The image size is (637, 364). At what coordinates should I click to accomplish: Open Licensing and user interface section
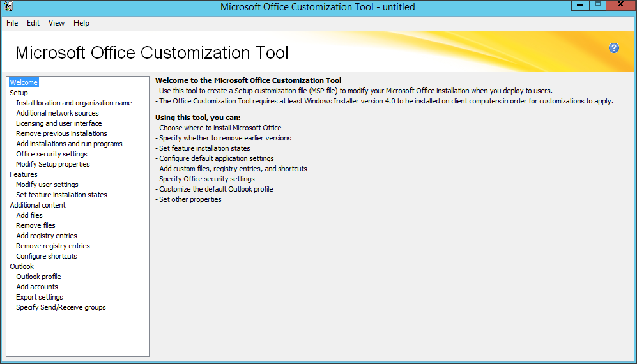click(x=59, y=123)
